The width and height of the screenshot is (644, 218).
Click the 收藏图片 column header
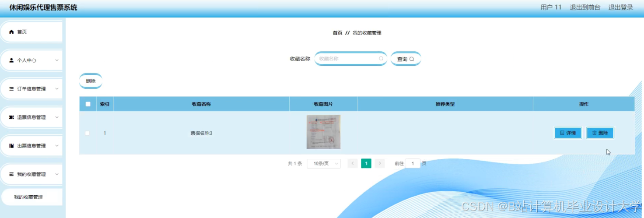pyautogui.click(x=323, y=104)
